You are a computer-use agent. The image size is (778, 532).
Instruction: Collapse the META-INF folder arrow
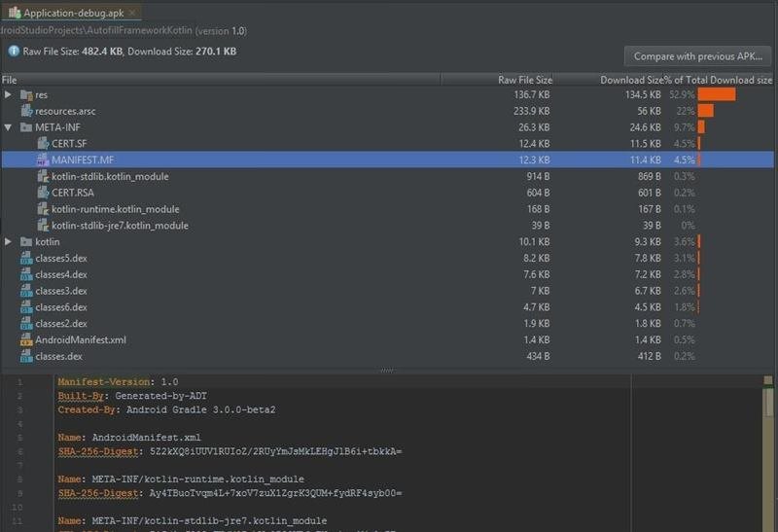9,127
